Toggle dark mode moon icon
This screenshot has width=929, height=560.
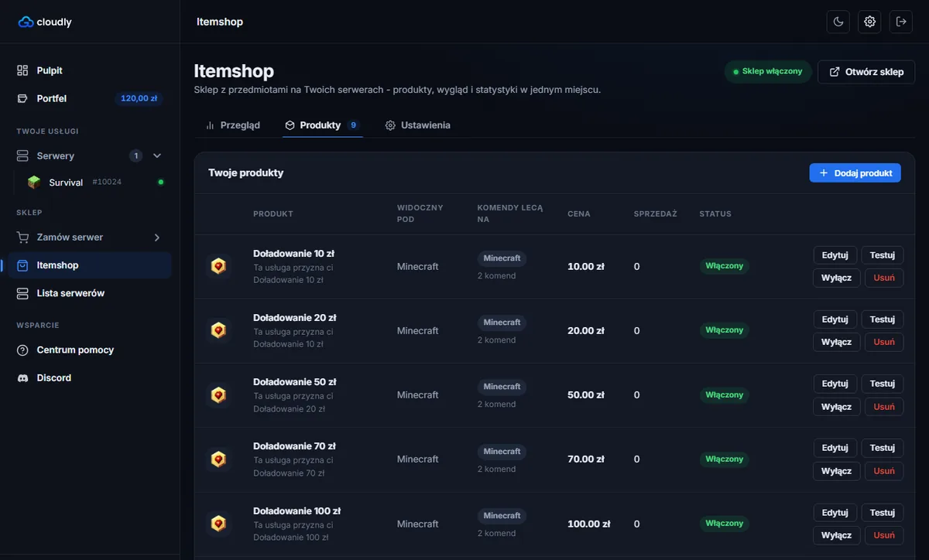click(x=838, y=22)
